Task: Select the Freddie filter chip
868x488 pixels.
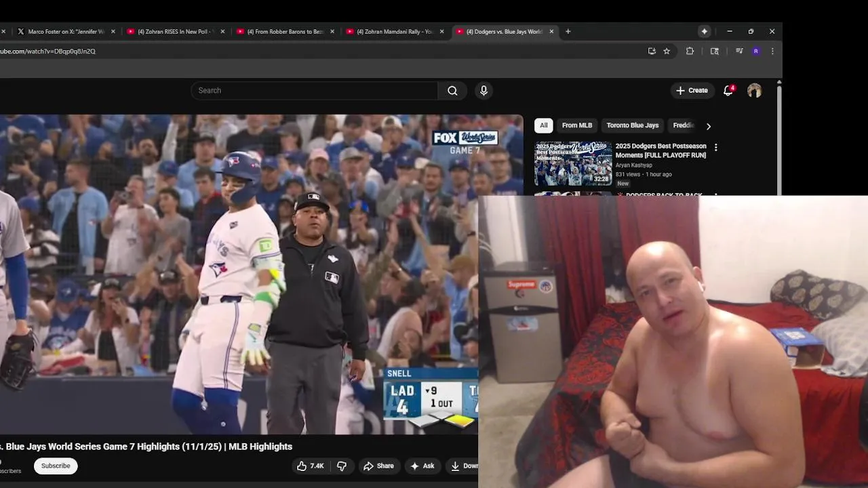Action: [x=683, y=125]
